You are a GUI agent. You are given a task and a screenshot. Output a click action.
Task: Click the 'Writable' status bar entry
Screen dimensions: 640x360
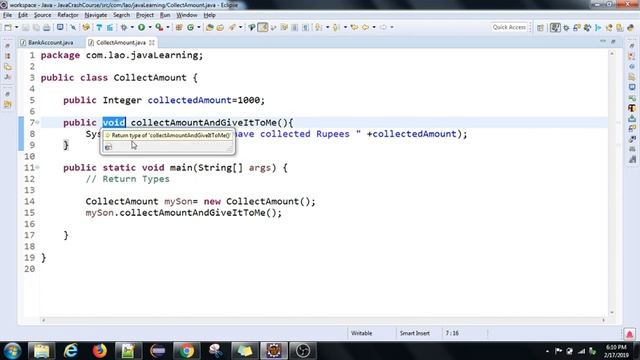[361, 333]
